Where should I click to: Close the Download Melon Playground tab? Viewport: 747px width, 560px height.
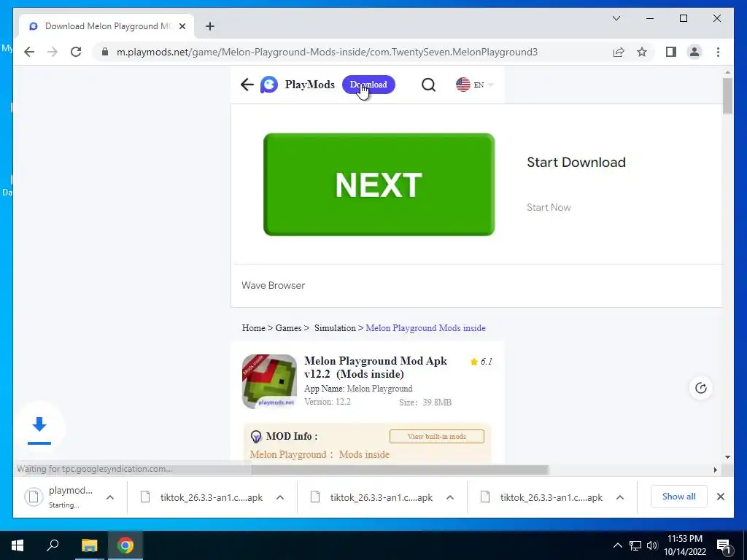[x=182, y=26]
